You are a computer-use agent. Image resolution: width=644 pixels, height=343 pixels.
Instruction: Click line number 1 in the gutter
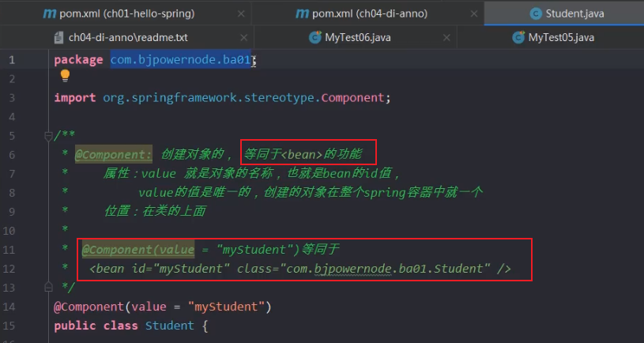(x=12, y=60)
